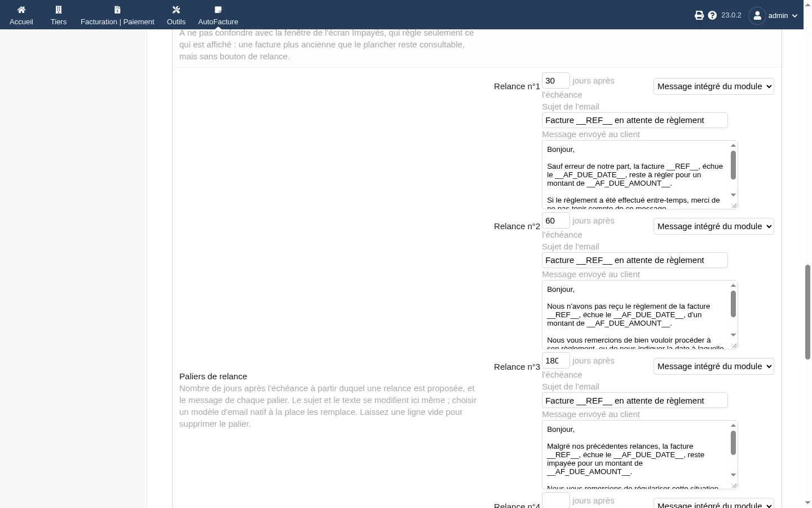Viewport: 812px width, 508px height.
Task: Click the Relance n°1 label
Action: pos(517,86)
